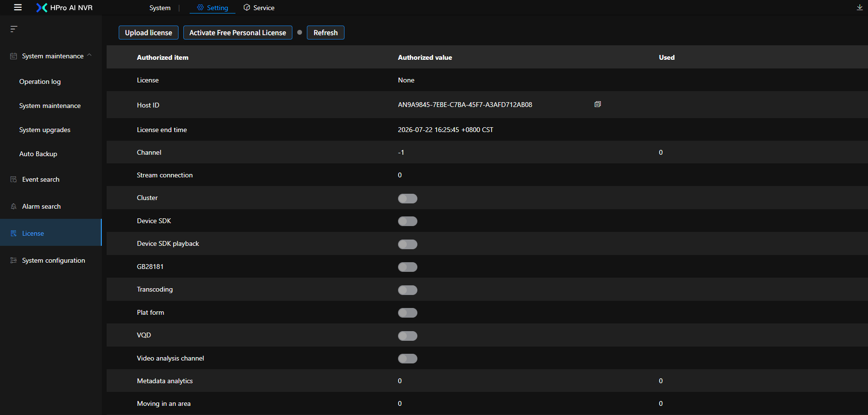Toggle the Device SDK switch

point(408,221)
